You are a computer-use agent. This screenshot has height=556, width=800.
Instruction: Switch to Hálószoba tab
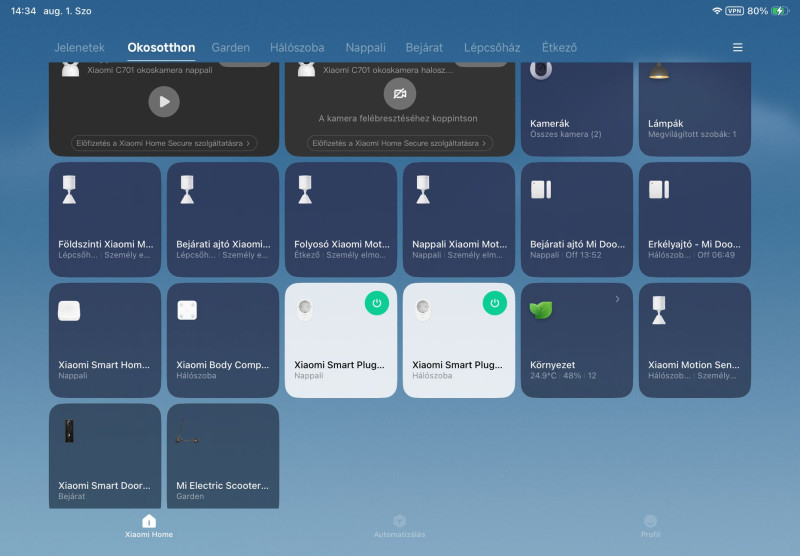pyautogui.click(x=297, y=47)
